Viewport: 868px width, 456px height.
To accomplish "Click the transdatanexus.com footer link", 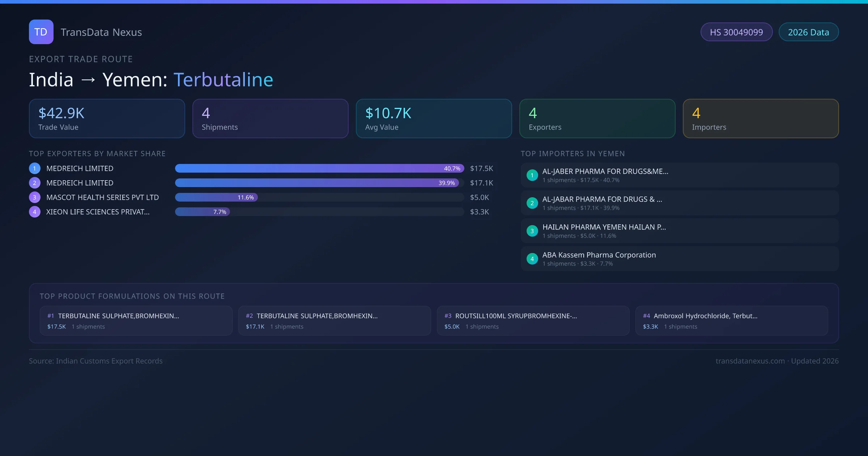I will (750, 361).
